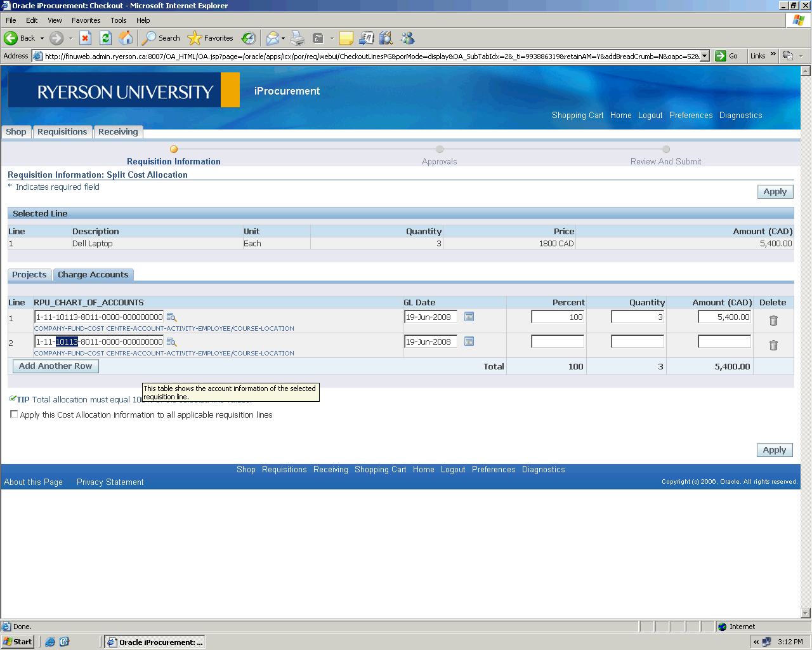Click the browser Stop toolbar icon
Screen dimensions: 812x650
pos(86,38)
